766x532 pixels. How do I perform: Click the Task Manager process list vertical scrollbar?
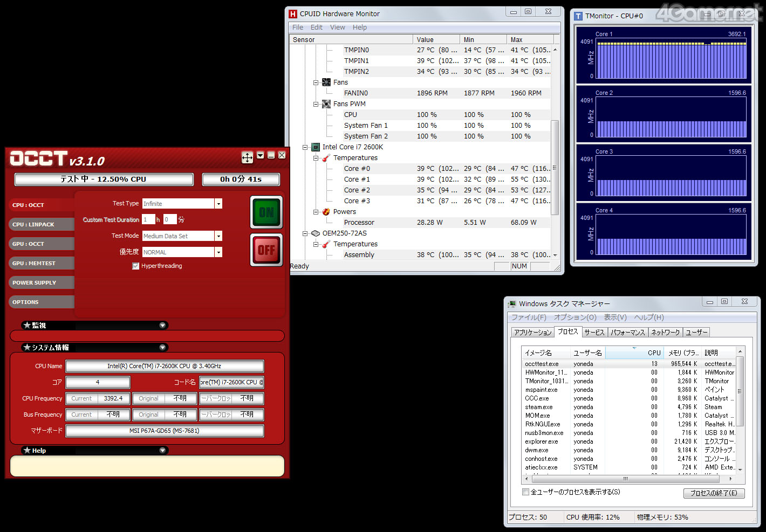click(x=740, y=392)
